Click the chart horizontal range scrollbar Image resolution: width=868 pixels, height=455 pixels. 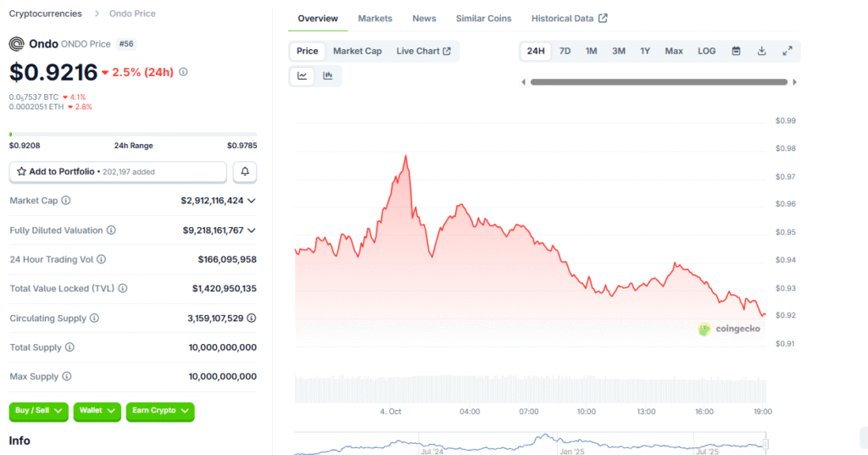[659, 82]
